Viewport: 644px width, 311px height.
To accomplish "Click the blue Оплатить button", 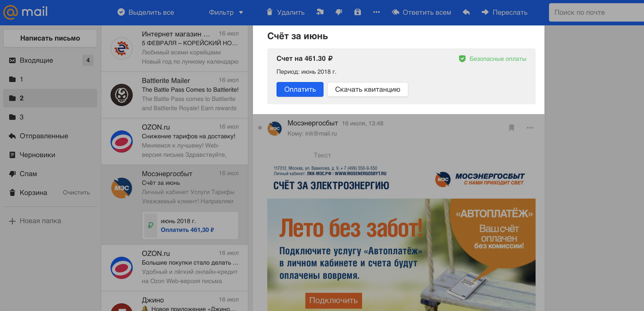I will 300,89.
